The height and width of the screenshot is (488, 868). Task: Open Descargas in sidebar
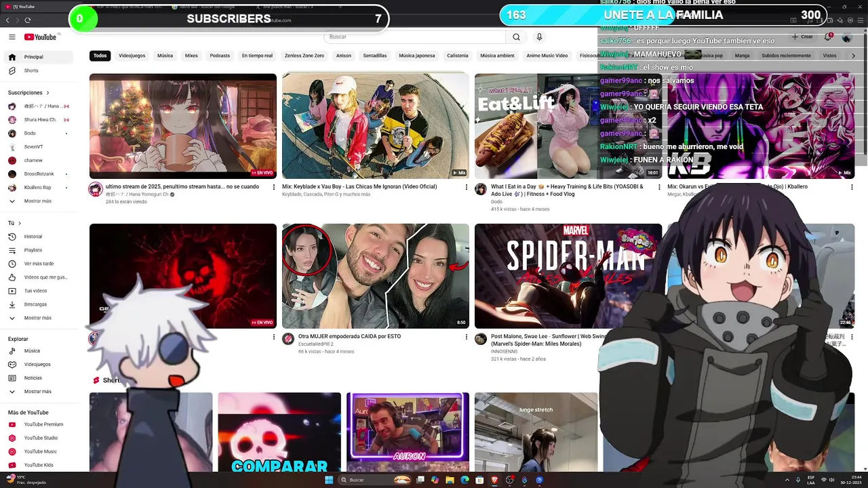pyautogui.click(x=38, y=304)
